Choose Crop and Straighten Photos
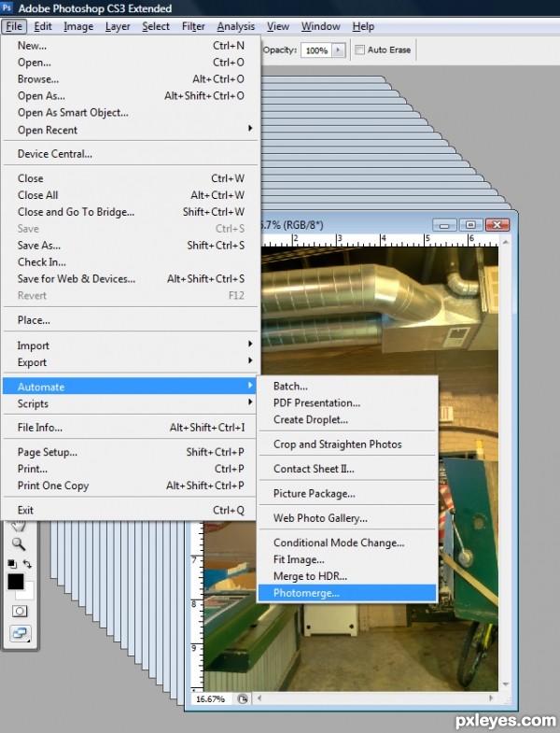This screenshot has height=733, width=560. pyautogui.click(x=347, y=444)
